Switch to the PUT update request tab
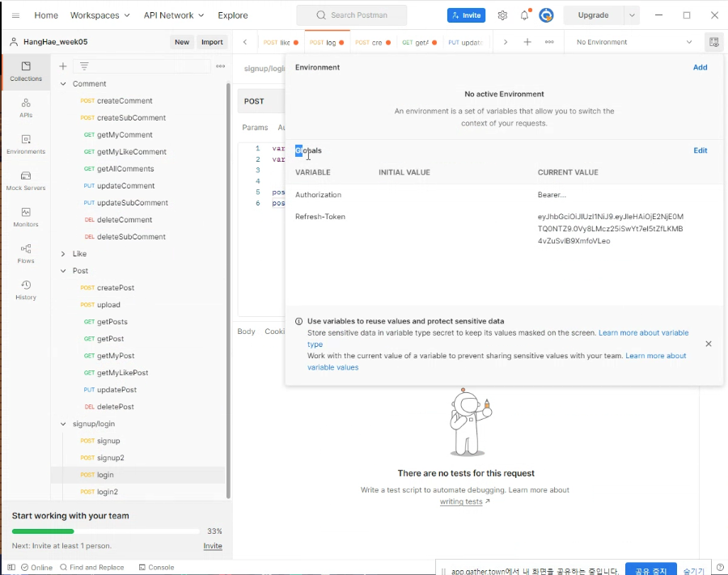The height and width of the screenshot is (575, 728). click(x=466, y=42)
